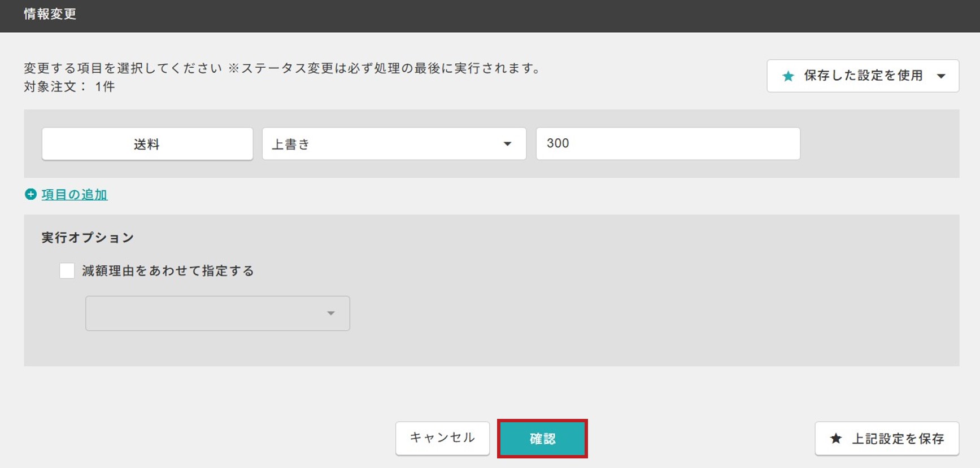Image resolution: width=980 pixels, height=468 pixels.
Task: Click the 項目の追加 link
Action: (x=75, y=194)
